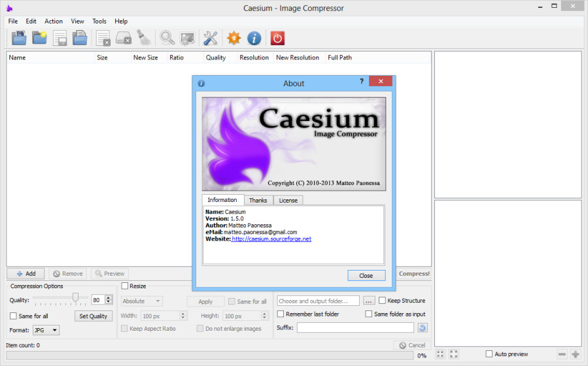Click the Suffix text field

click(x=356, y=328)
